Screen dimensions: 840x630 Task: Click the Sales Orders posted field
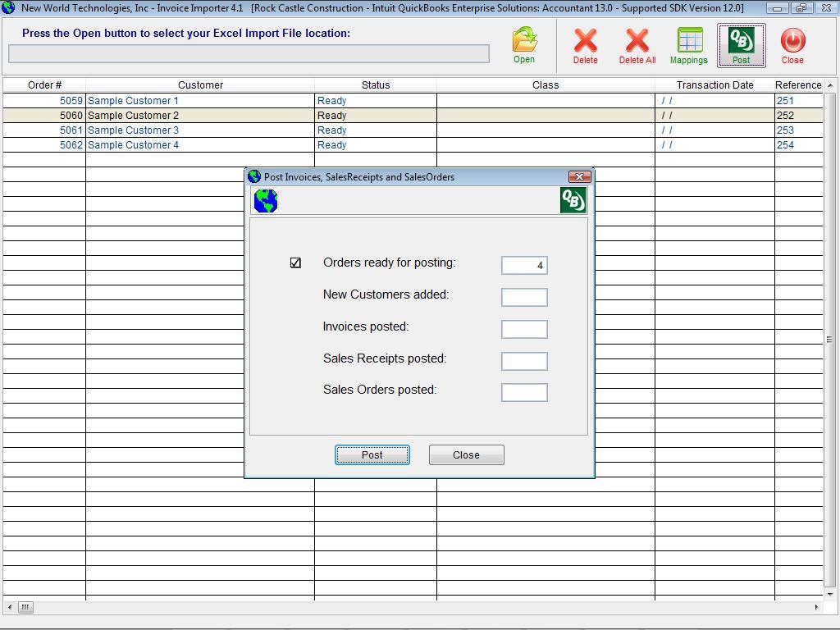(524, 392)
